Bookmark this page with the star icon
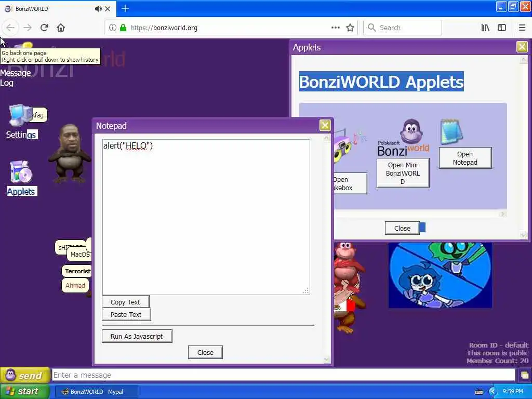The height and width of the screenshot is (399, 532). point(350,28)
